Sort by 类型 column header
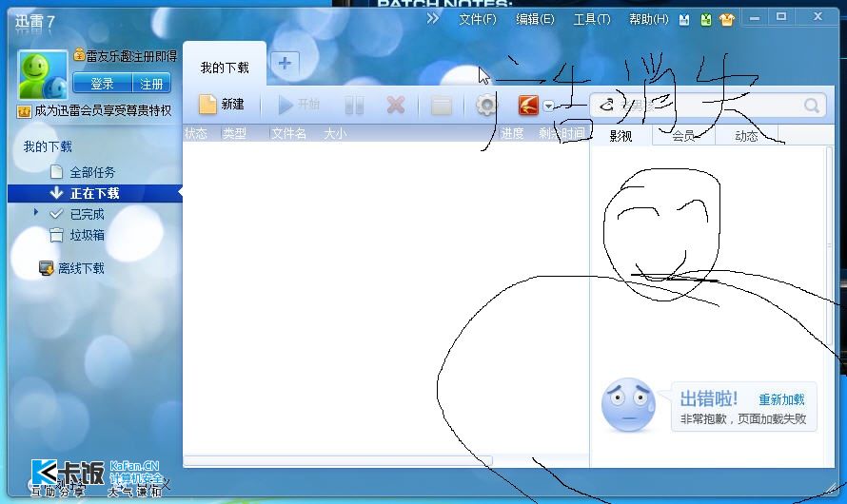 click(x=234, y=133)
